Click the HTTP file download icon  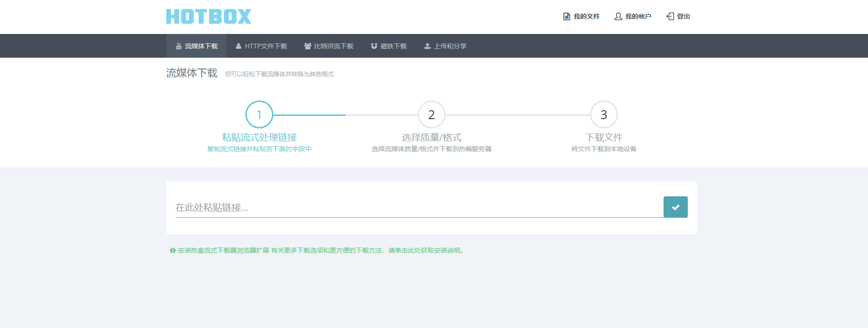[238, 46]
